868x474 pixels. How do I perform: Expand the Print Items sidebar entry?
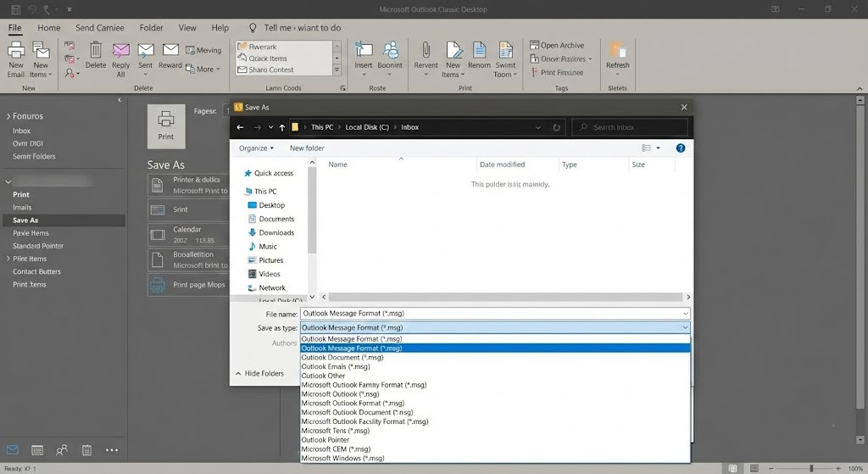(8, 259)
